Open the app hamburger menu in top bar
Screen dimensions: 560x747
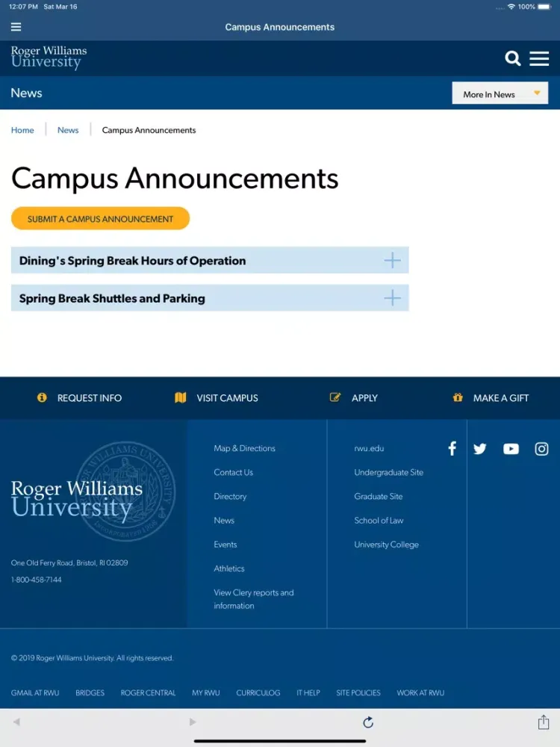coord(16,27)
